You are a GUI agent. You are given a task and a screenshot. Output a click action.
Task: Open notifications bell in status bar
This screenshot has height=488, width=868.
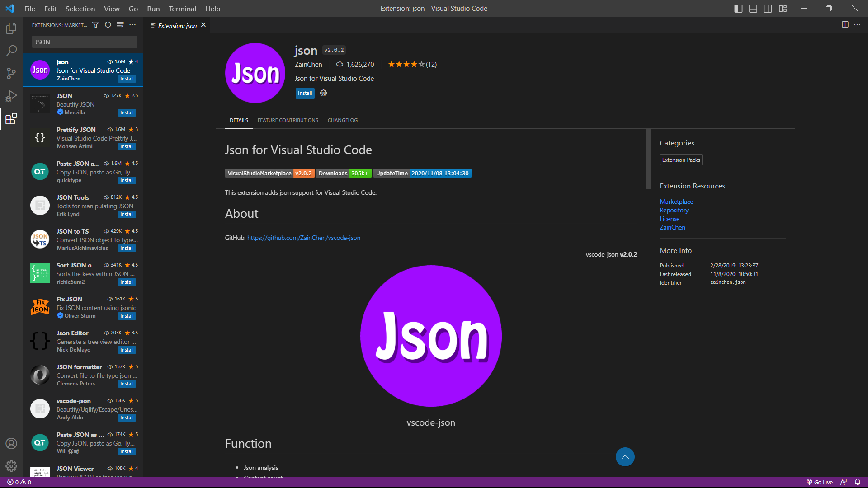click(858, 482)
